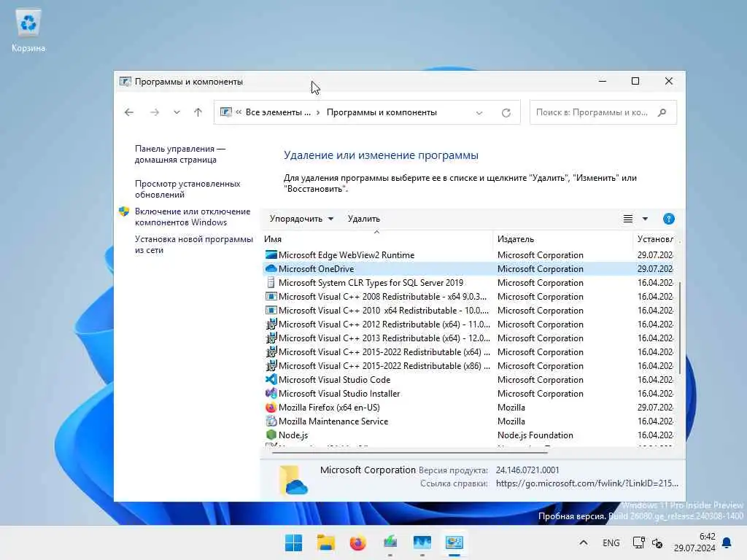Viewport: 747px width, 560px height.
Task: Expand the address bar history dropdown
Action: tap(479, 113)
